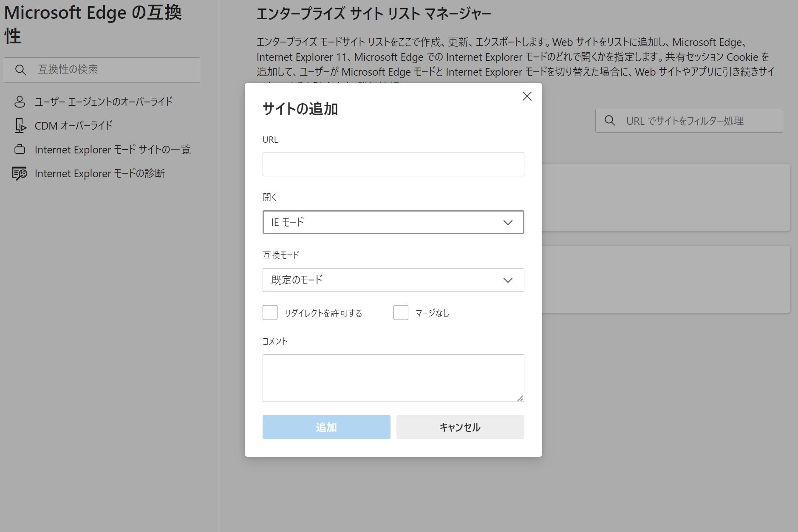Open ユーザー エージェントのオーバーライド in the sidebar

tap(104, 102)
